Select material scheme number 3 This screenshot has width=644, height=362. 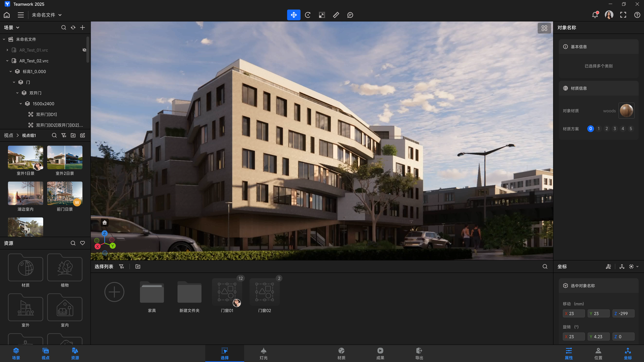click(x=615, y=129)
